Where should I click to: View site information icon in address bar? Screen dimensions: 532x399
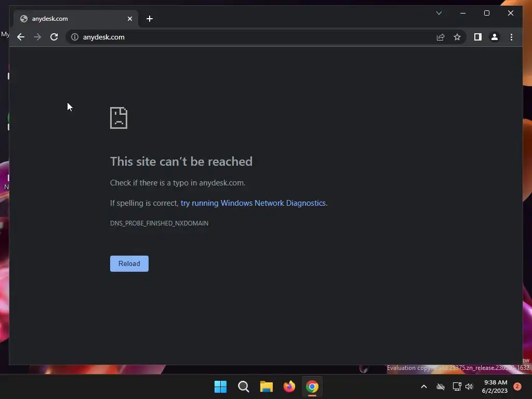click(x=75, y=37)
